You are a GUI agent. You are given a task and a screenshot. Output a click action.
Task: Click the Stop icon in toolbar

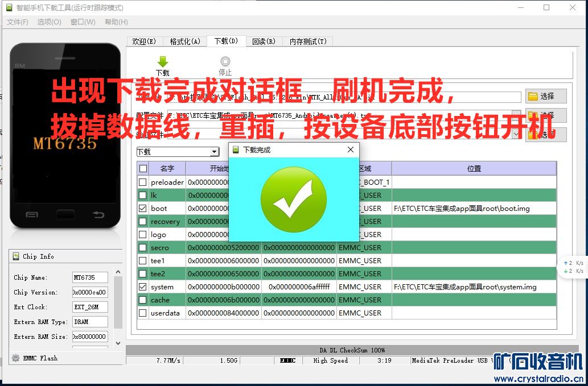pyautogui.click(x=225, y=61)
